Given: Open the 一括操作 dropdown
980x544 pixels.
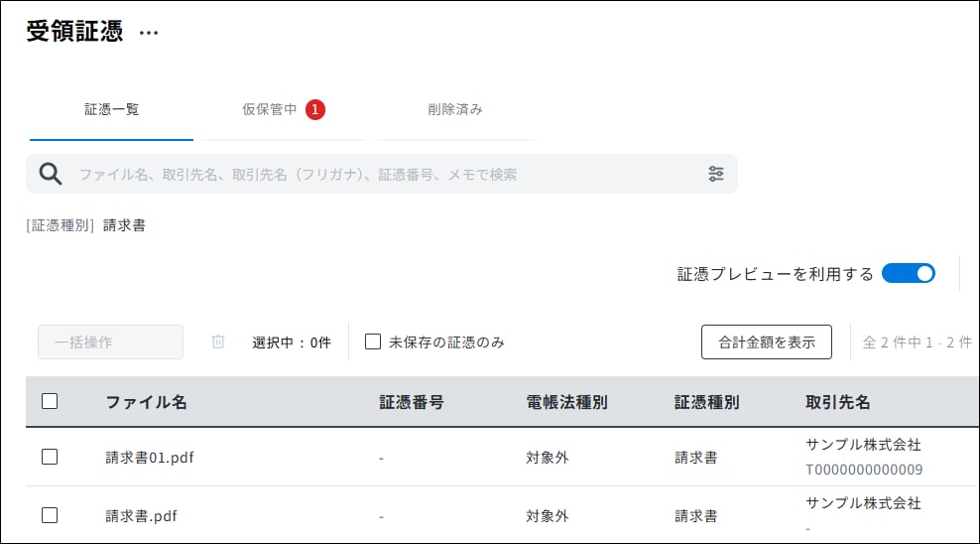Looking at the screenshot, I should click(111, 342).
